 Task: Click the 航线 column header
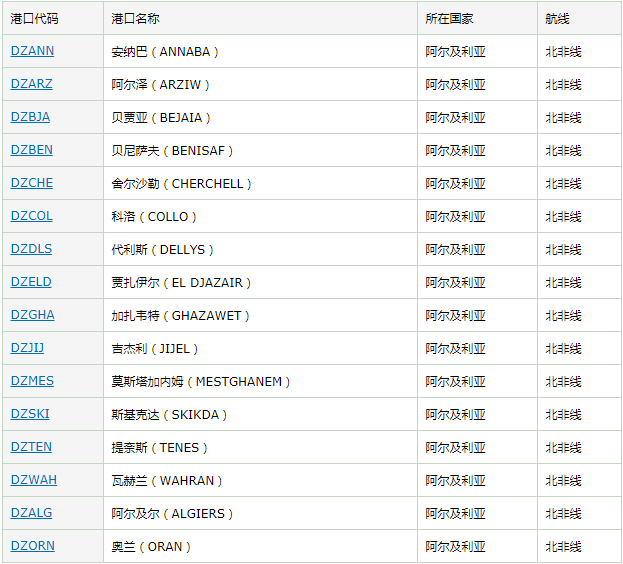tap(557, 18)
